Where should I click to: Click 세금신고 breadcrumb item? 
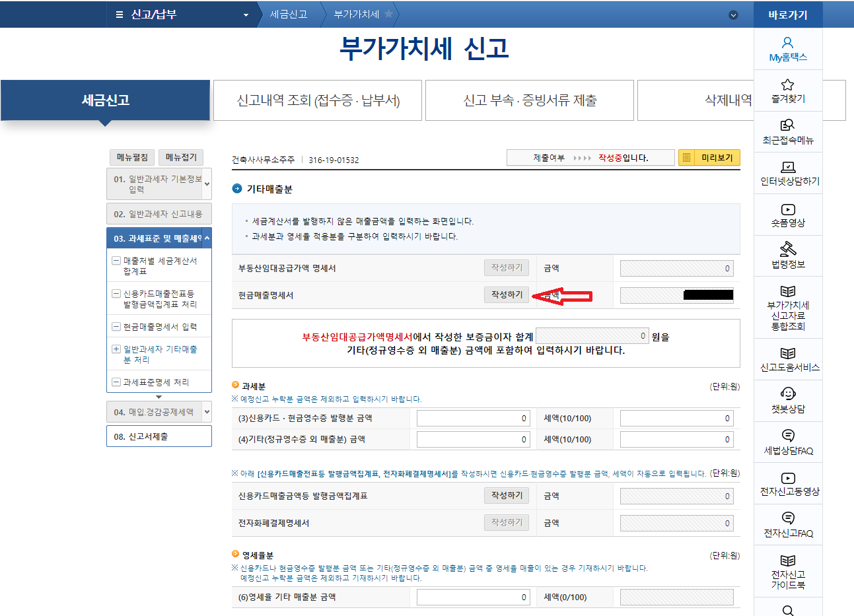[x=289, y=14]
